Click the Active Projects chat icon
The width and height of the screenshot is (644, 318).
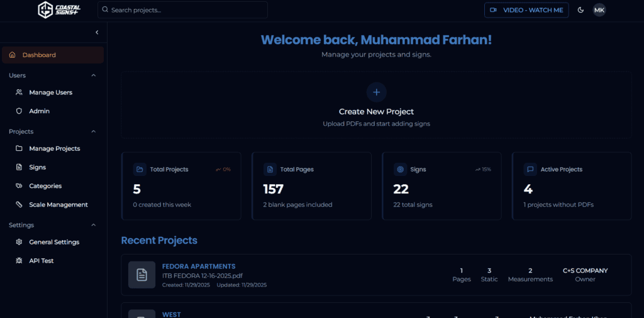coord(530,170)
